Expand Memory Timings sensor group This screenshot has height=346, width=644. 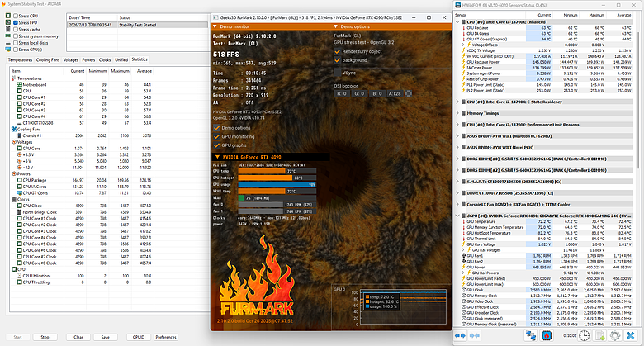pyautogui.click(x=458, y=113)
